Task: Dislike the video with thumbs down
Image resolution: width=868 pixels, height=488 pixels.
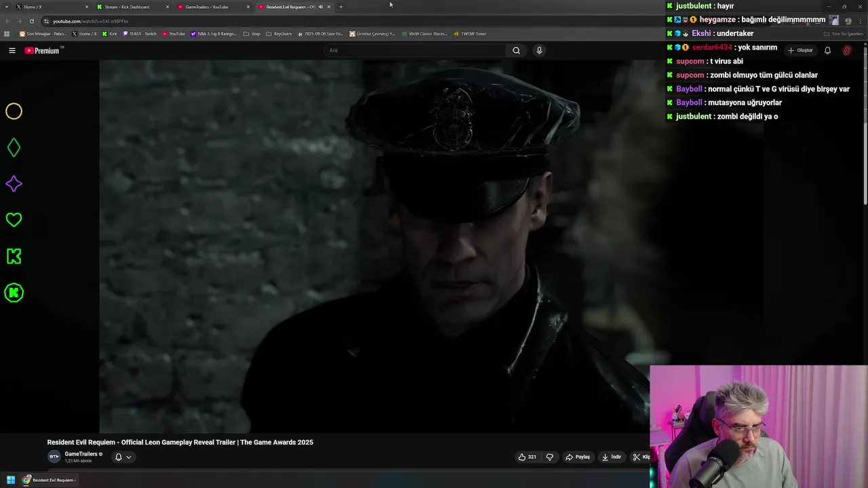Action: [x=549, y=457]
